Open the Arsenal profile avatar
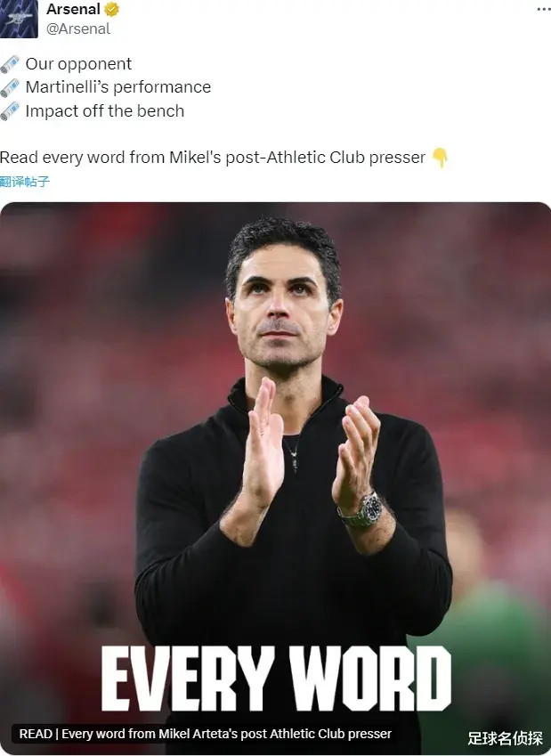Viewport: 551px width, 756px height. tap(19, 19)
